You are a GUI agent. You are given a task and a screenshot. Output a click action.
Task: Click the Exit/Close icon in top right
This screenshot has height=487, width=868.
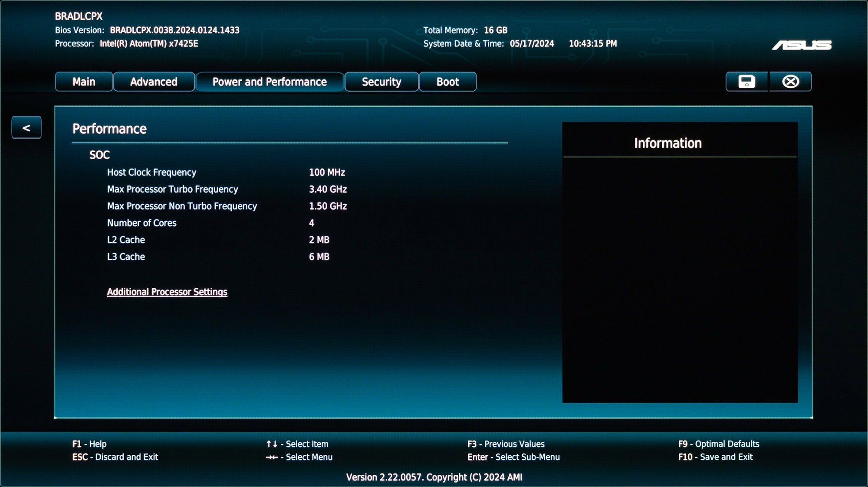(x=790, y=81)
